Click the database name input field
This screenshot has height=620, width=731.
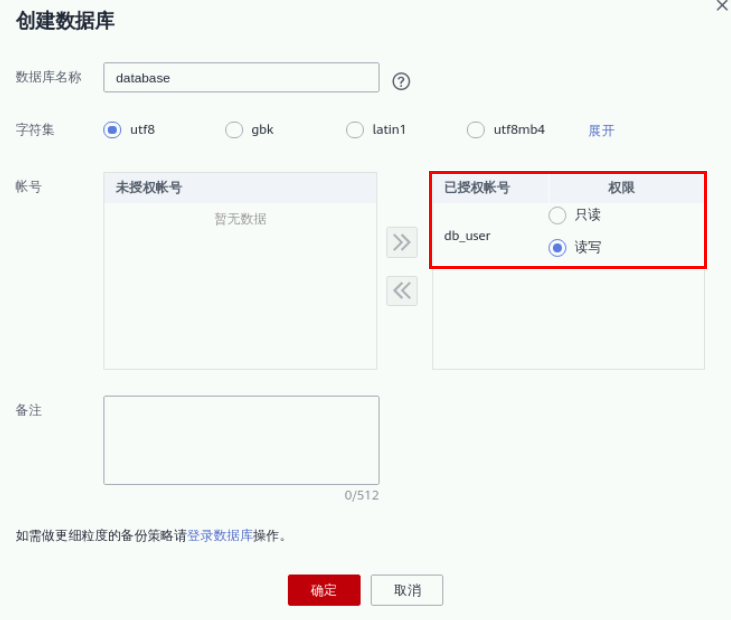tap(241, 78)
